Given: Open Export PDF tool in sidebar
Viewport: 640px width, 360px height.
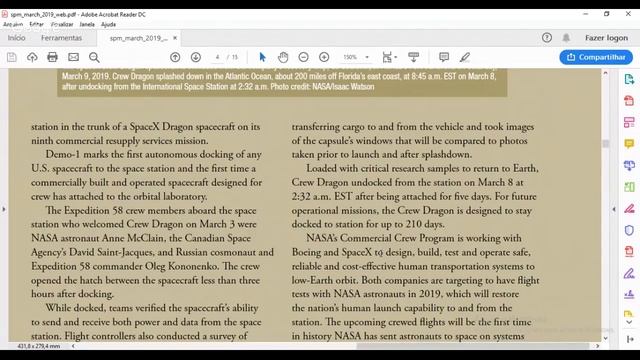Looking at the screenshot, I should click(629, 79).
